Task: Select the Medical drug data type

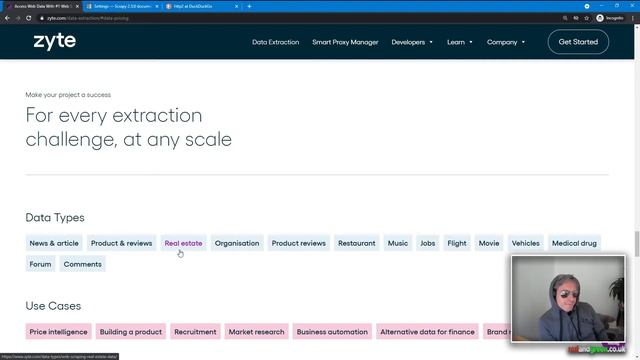Action: point(574,243)
